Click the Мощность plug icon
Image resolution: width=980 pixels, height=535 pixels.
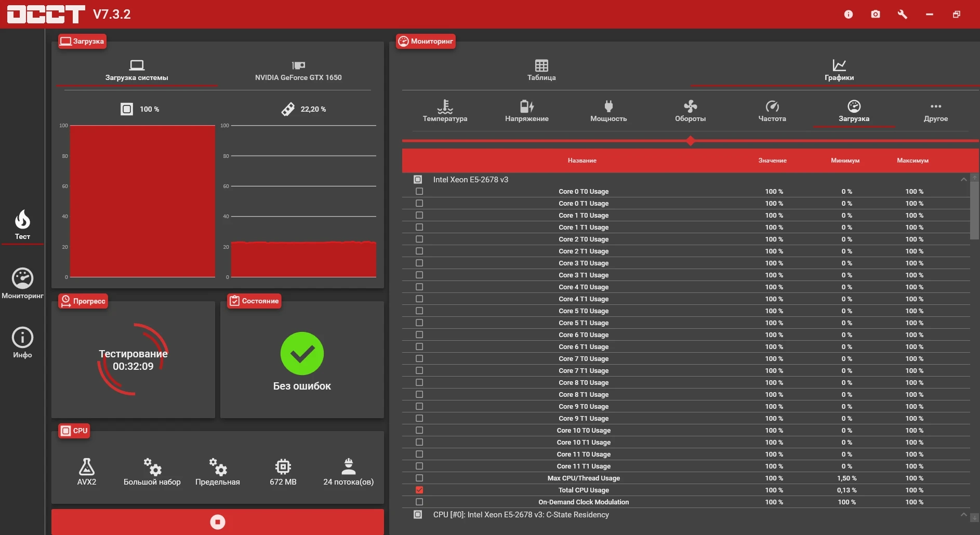pos(608,106)
